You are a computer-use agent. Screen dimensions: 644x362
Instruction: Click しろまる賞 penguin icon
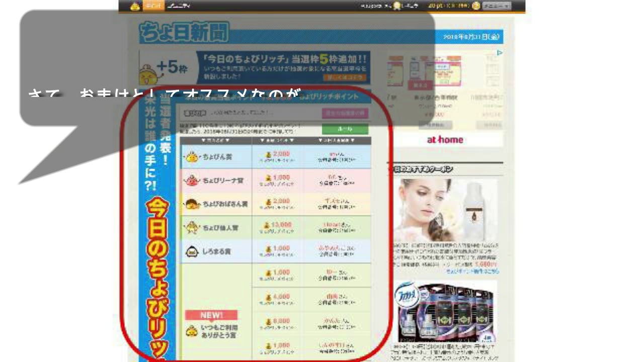pyautogui.click(x=192, y=251)
